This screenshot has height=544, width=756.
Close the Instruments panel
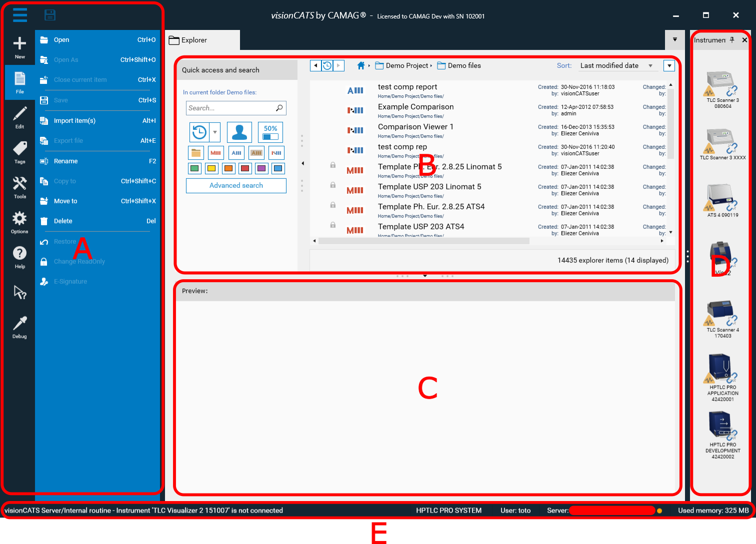[x=744, y=40]
